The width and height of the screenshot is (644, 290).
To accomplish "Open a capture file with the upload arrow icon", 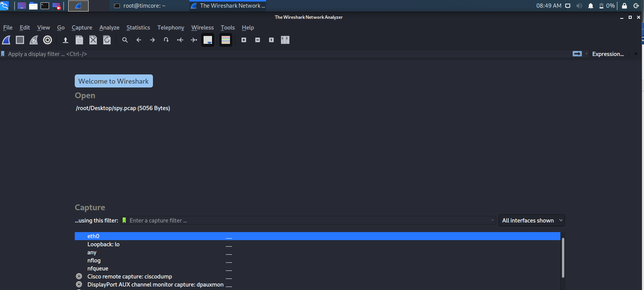I will [66, 40].
